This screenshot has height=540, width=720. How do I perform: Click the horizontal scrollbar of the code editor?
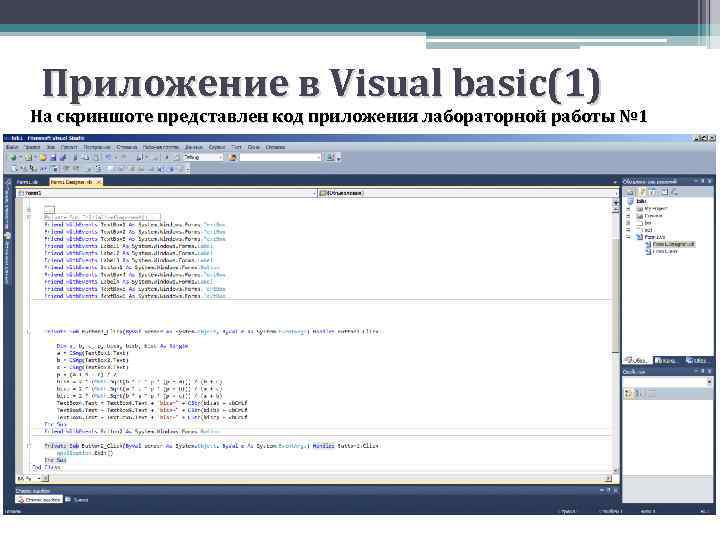(328, 478)
